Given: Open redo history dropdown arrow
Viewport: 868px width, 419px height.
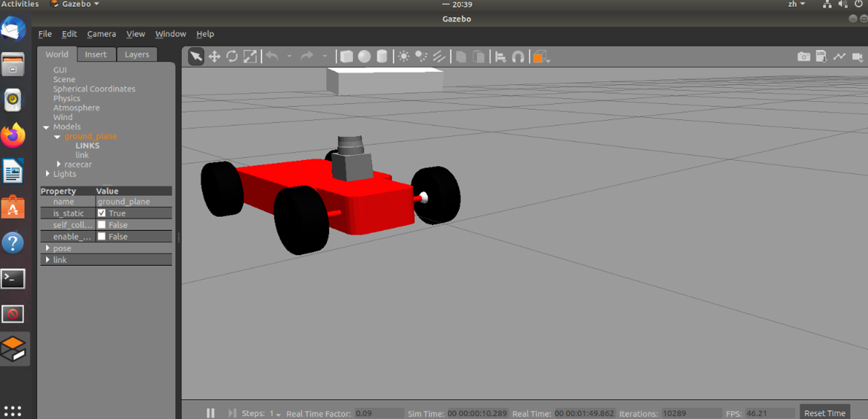Looking at the screenshot, I should tap(325, 56).
